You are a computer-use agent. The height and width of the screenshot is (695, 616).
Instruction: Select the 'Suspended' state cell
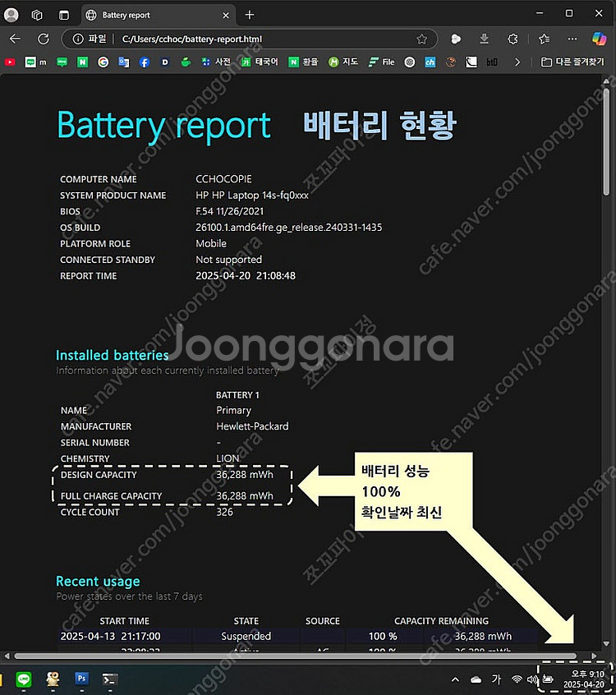click(246, 636)
